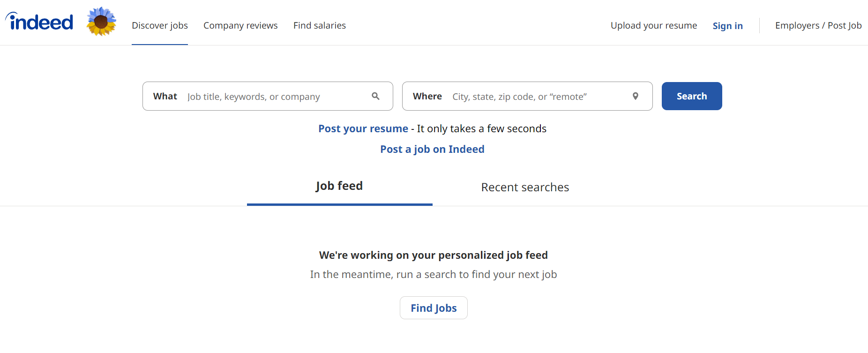
Task: Follow the Post a job on Indeed link
Action: 432,149
